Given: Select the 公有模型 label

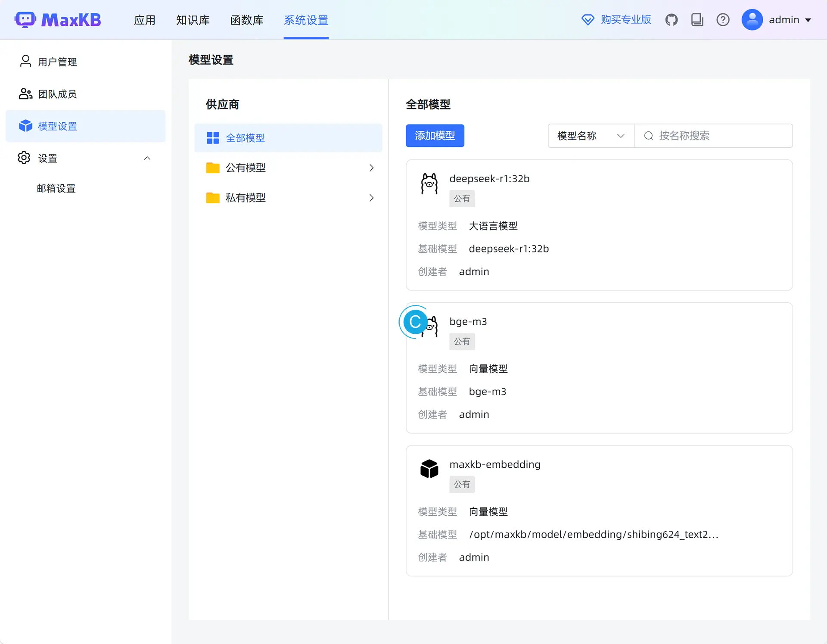Looking at the screenshot, I should tap(246, 168).
